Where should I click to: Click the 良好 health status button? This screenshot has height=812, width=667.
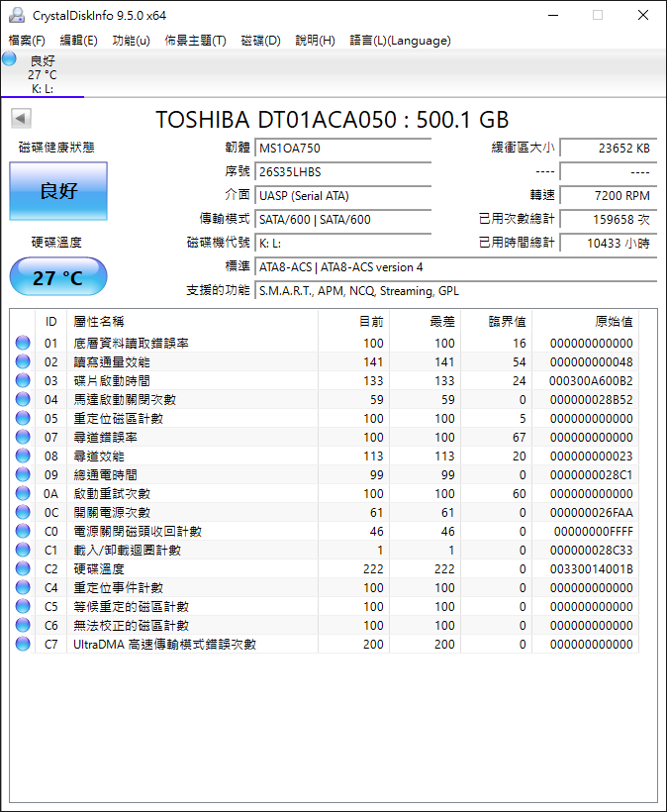[x=58, y=191]
